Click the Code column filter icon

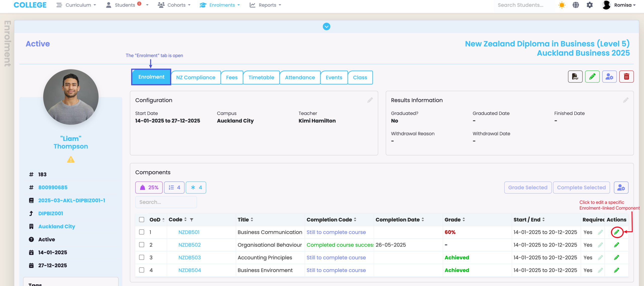192,220
